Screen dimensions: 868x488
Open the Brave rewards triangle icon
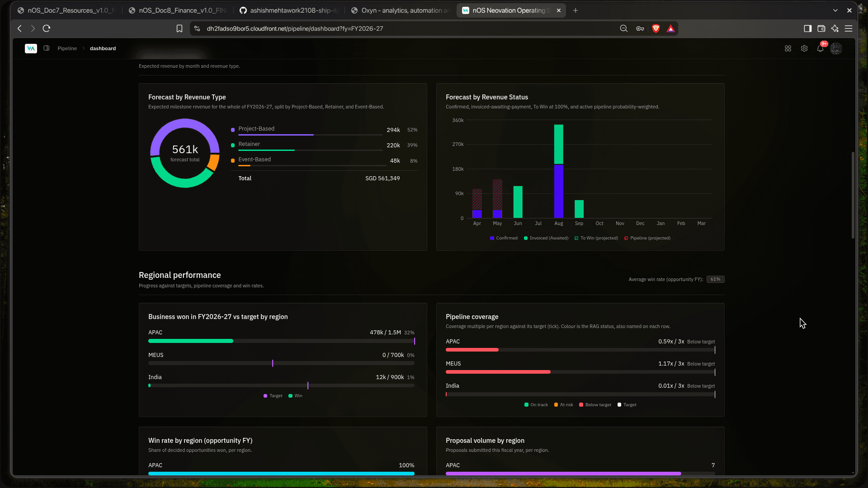tap(671, 28)
